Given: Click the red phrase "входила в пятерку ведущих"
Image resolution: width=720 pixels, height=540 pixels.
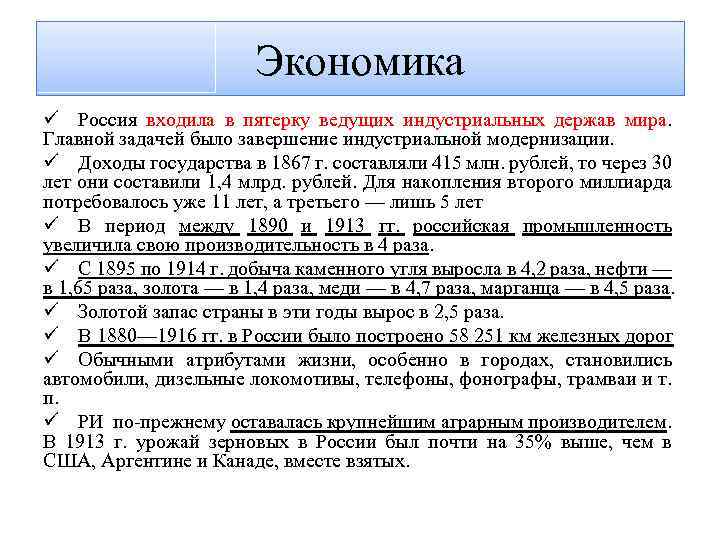Looking at the screenshot, I should tap(270, 120).
